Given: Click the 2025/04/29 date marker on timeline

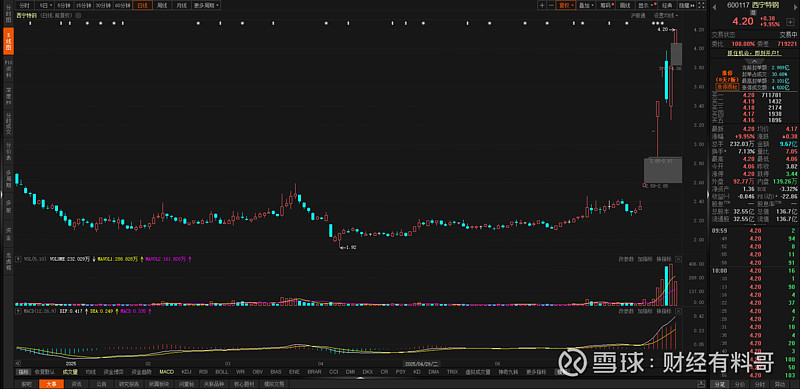Looking at the screenshot, I should pos(422,363).
